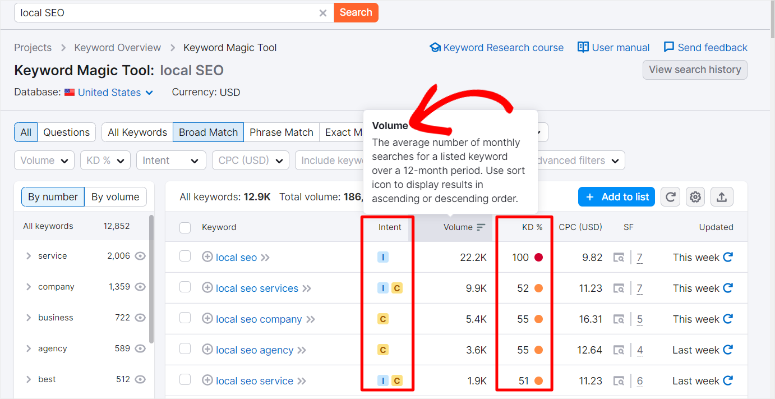Open the Intent filter dropdown
775x399 pixels.
click(x=171, y=160)
